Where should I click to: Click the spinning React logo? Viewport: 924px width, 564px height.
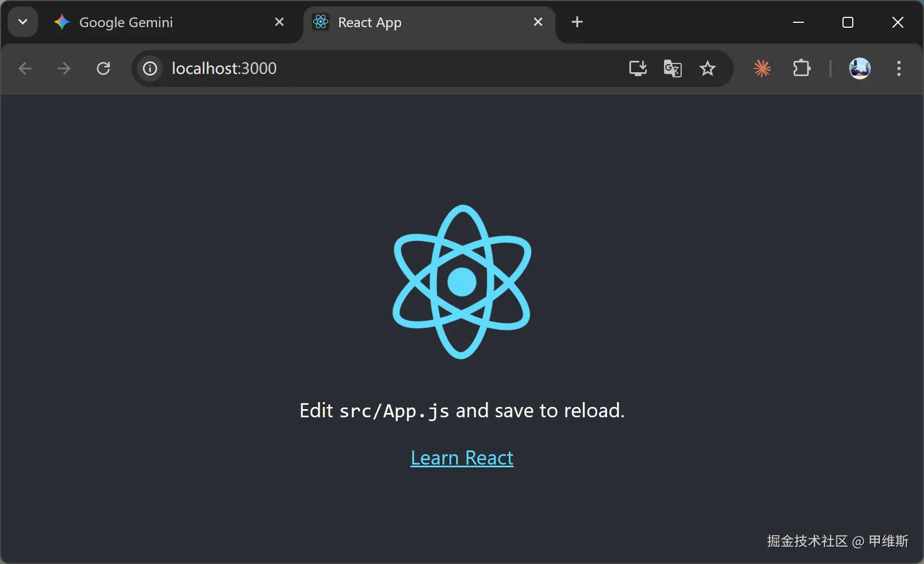462,281
